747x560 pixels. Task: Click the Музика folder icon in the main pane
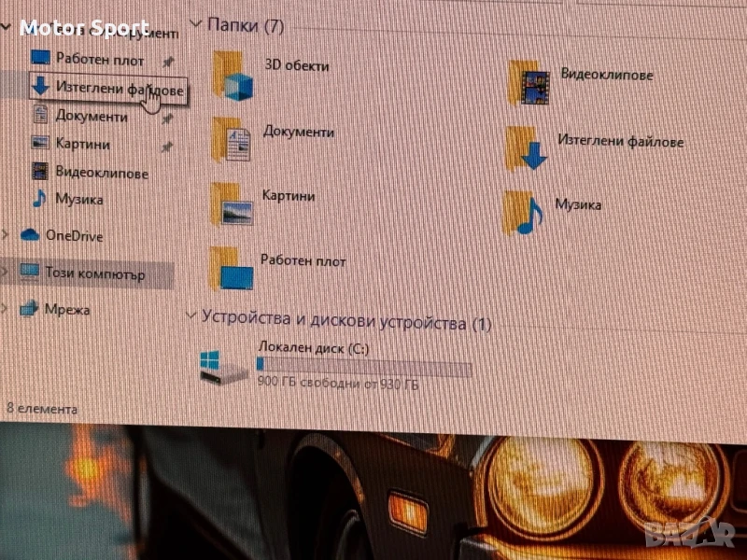coord(524,212)
